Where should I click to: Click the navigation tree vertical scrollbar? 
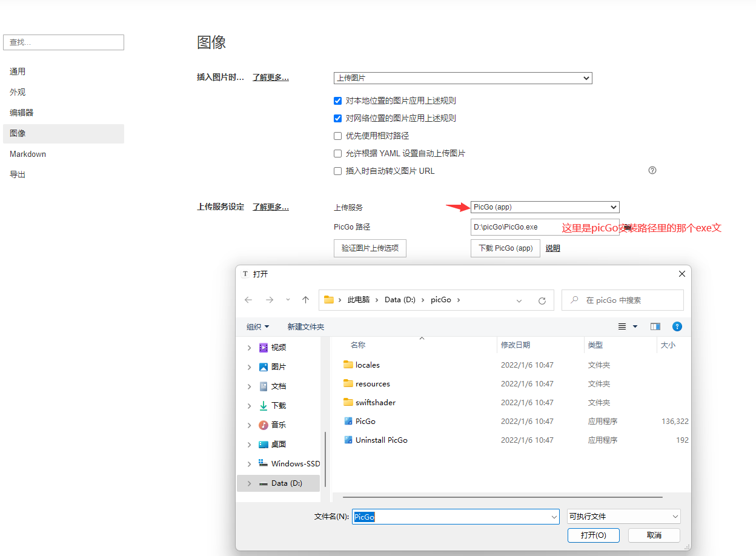(x=326, y=459)
